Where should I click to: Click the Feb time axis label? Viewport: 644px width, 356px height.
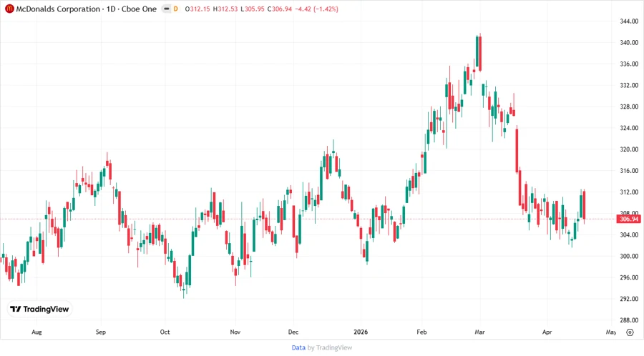(x=421, y=332)
